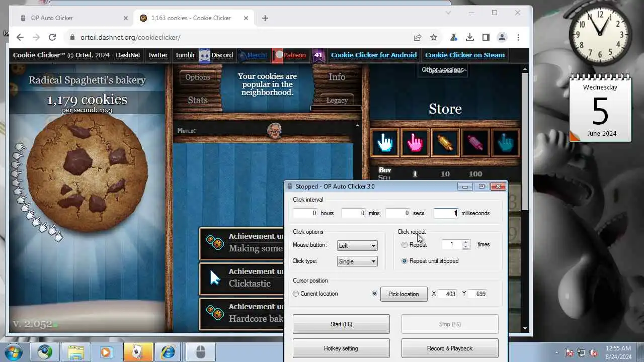Go back in browser history
Viewport: 644px width, 362px height.
[20, 37]
